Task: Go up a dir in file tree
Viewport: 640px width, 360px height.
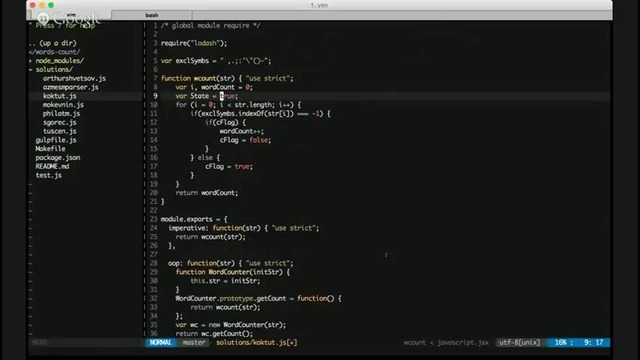Action: click(53, 43)
